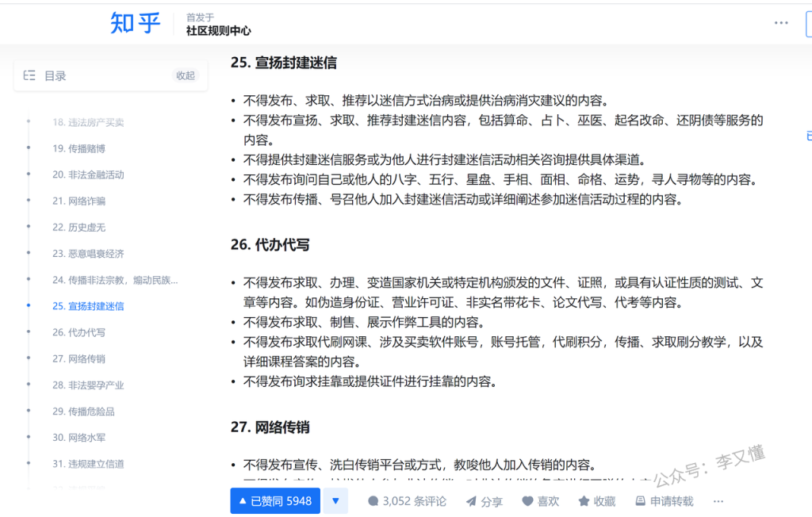The image size is (812, 517).
Task: Click the bullet text about 洗白传销平台
Action: pos(420,465)
